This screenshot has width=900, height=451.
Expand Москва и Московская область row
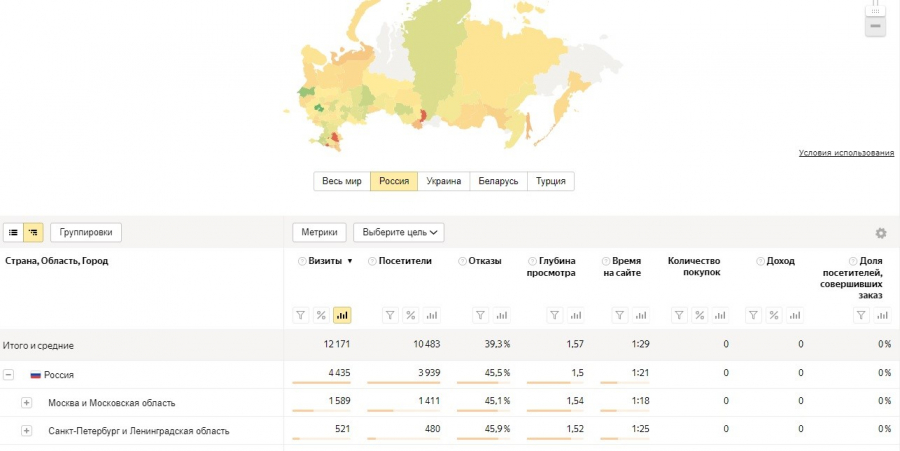(26, 402)
